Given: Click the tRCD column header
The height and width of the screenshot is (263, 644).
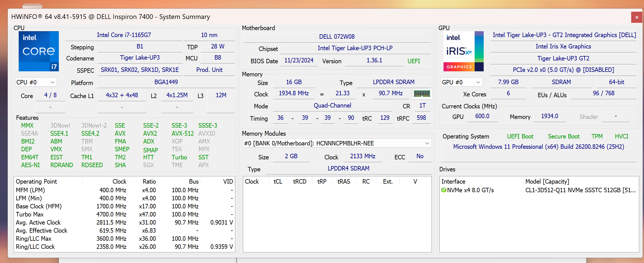Looking at the screenshot, I should pyautogui.click(x=300, y=181).
